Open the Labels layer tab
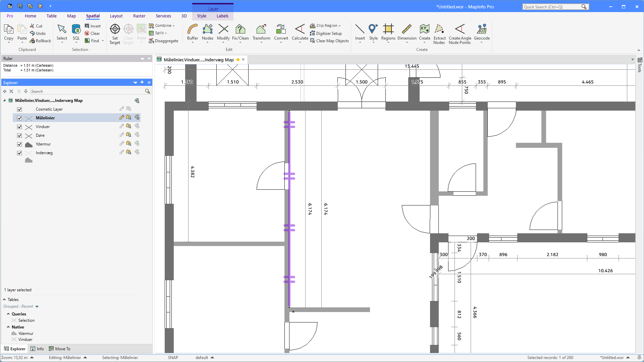The width and height of the screenshot is (644, 362). click(222, 16)
